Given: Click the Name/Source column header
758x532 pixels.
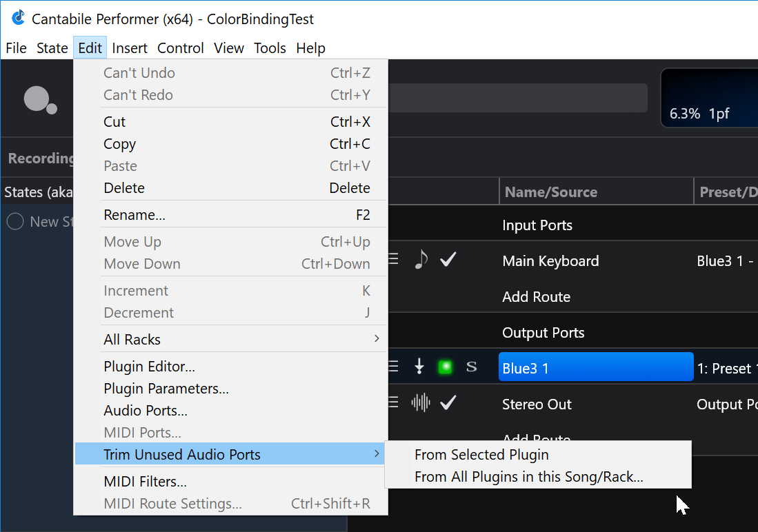Looking at the screenshot, I should click(597, 192).
